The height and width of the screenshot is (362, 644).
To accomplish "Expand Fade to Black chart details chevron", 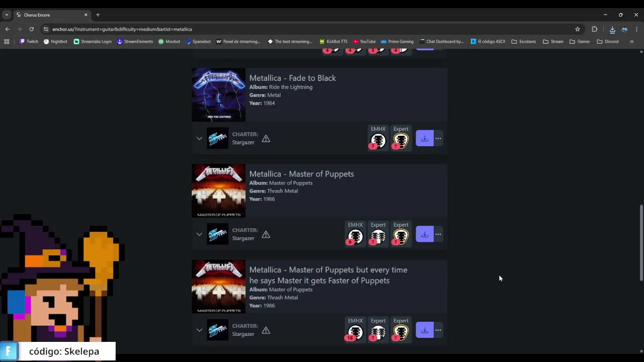I will [199, 138].
